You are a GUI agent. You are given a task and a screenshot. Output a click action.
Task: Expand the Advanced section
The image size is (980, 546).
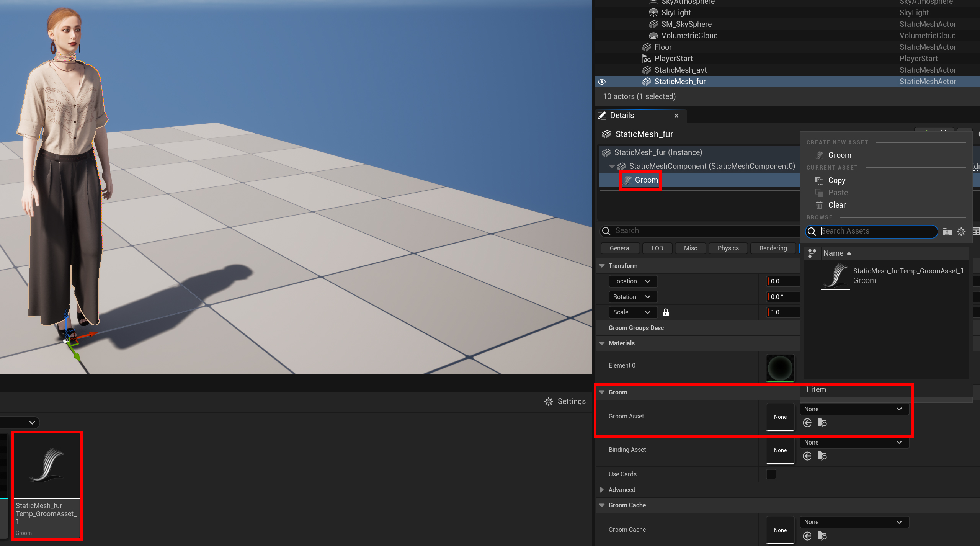click(602, 490)
